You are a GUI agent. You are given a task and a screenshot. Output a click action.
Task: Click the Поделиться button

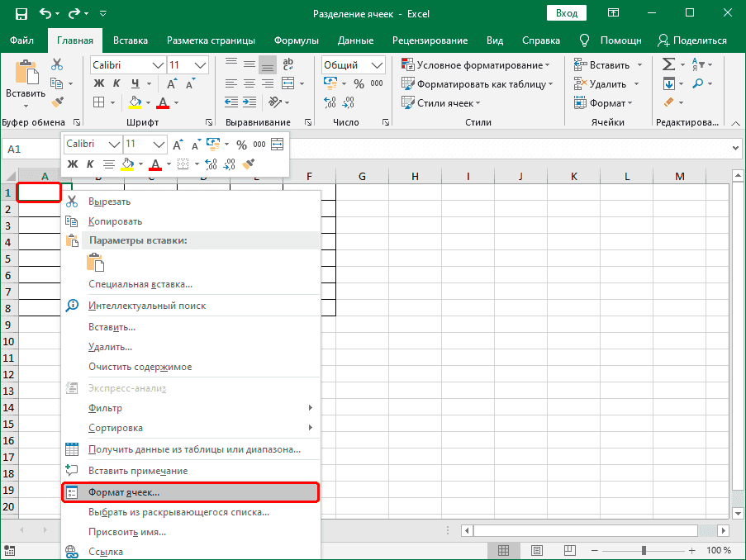692,40
